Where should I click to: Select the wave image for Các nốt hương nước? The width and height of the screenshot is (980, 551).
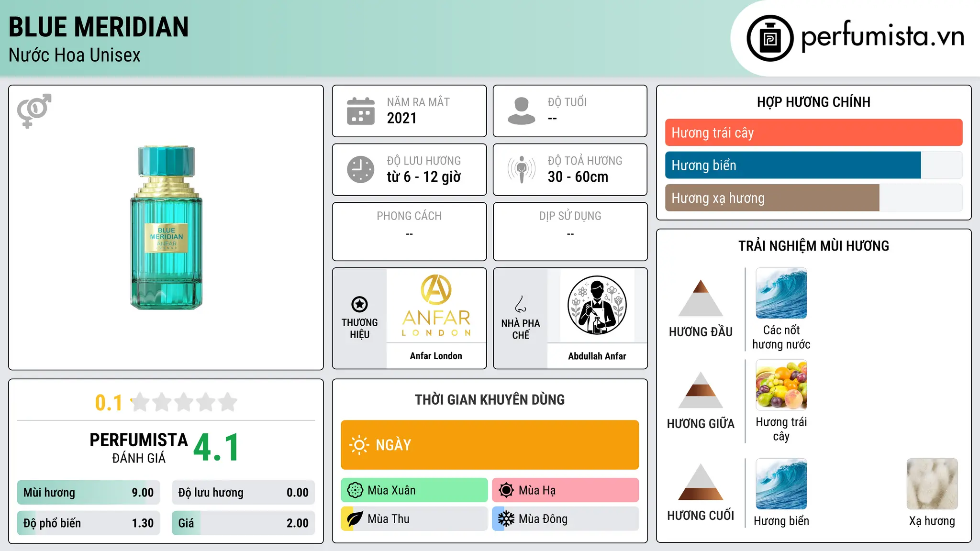[x=781, y=293]
